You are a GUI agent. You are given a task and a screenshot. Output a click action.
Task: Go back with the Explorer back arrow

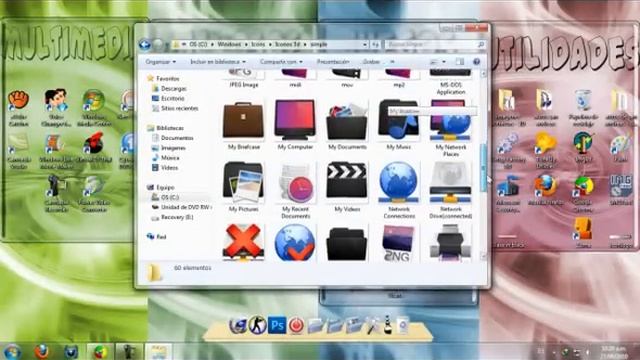pos(144,44)
